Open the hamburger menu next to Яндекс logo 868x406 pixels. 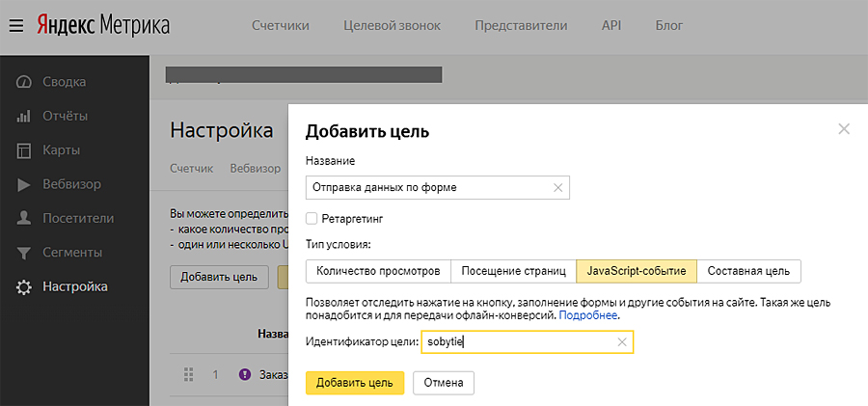pos(16,25)
